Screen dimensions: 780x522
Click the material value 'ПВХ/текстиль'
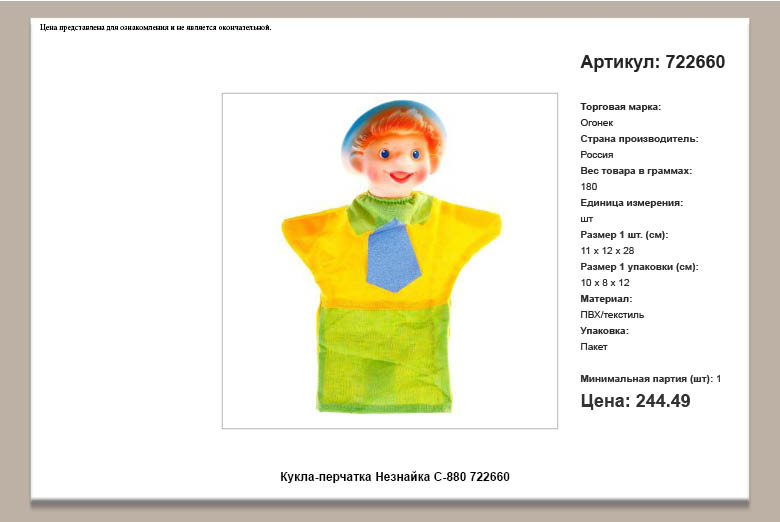pyautogui.click(x=612, y=314)
